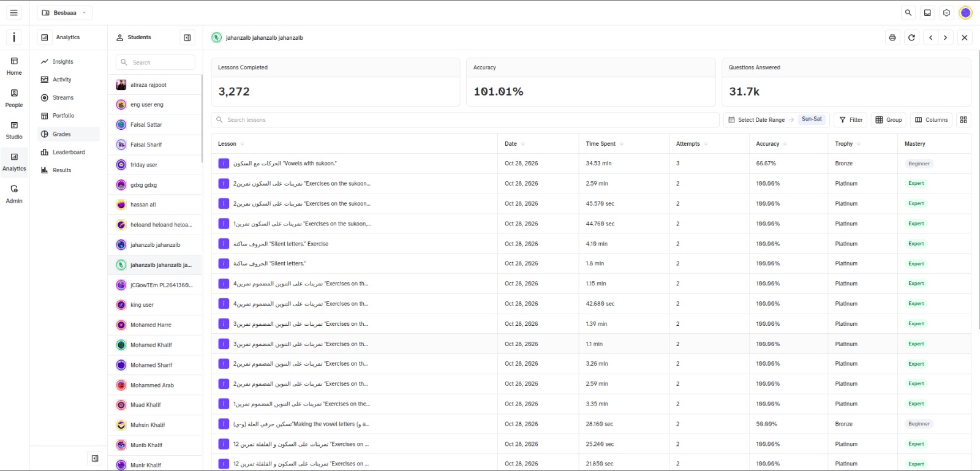Go to next student arrow
980x471 pixels.
[946, 37]
